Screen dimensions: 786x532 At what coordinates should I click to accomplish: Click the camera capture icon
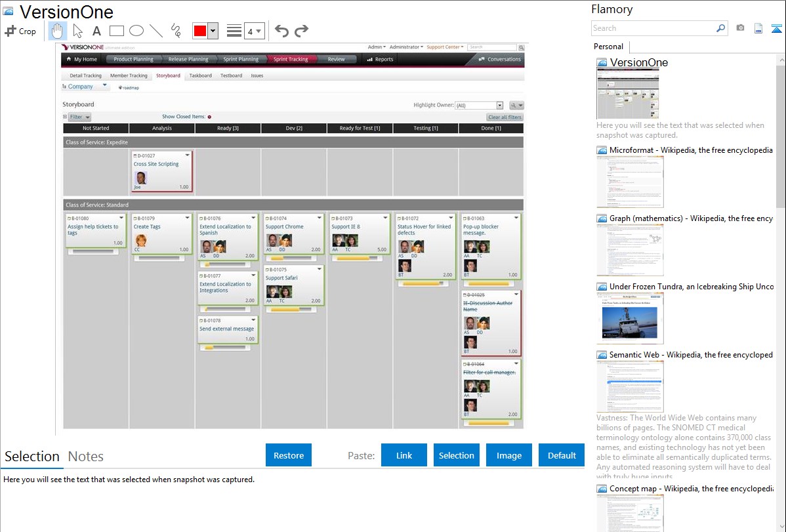(x=740, y=28)
